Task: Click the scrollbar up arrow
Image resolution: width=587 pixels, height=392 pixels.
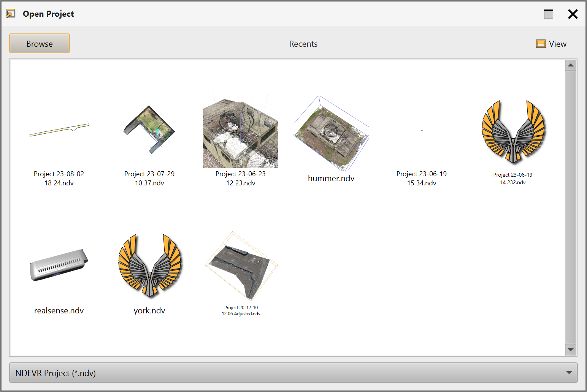Action: pyautogui.click(x=570, y=65)
